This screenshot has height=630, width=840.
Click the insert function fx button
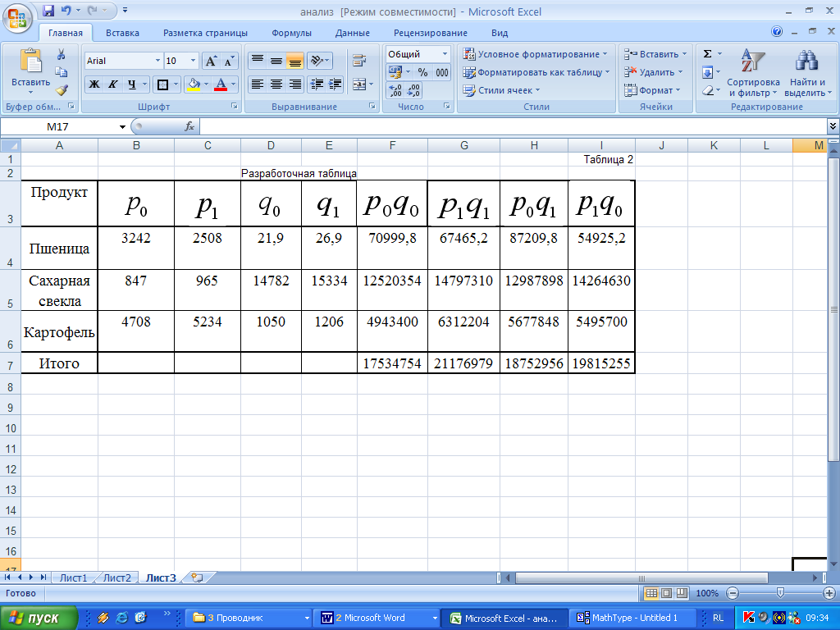click(189, 127)
